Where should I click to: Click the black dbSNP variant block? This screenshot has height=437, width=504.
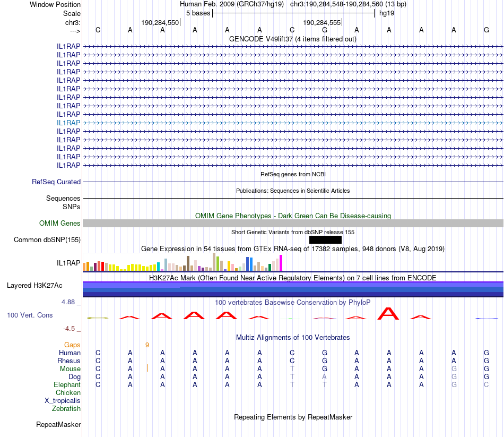coord(325,239)
